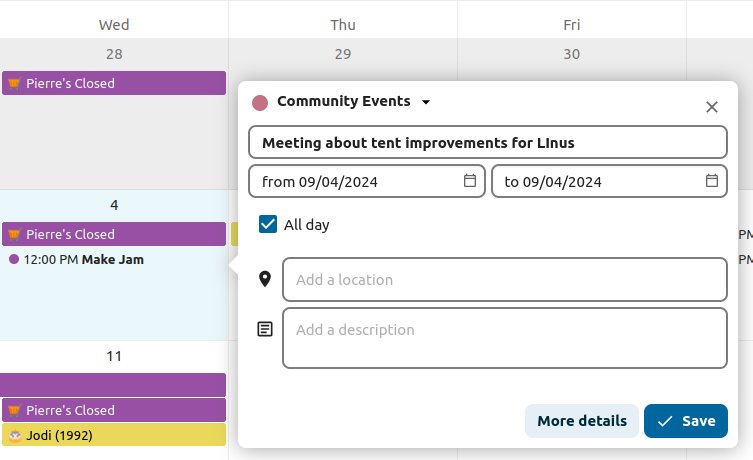Click the start date calendar picker icon

(470, 181)
